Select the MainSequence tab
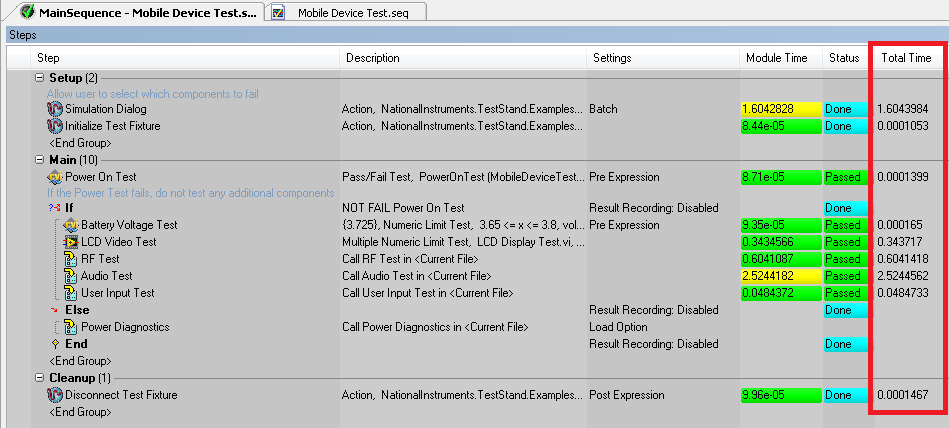The height and width of the screenshot is (428, 949). pos(140,12)
